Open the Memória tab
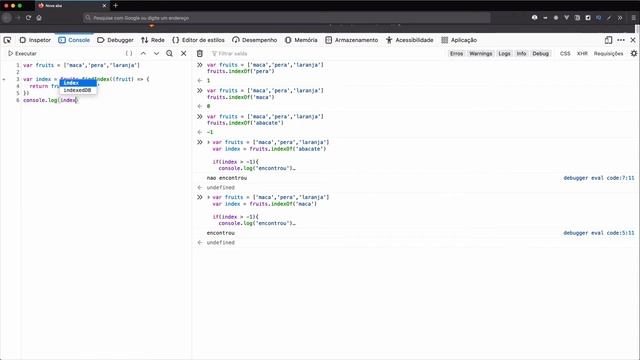This screenshot has width=640, height=360. pos(301,40)
